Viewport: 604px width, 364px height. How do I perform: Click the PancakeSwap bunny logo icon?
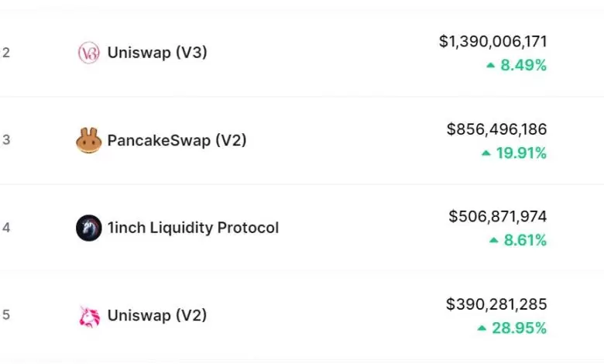point(89,140)
